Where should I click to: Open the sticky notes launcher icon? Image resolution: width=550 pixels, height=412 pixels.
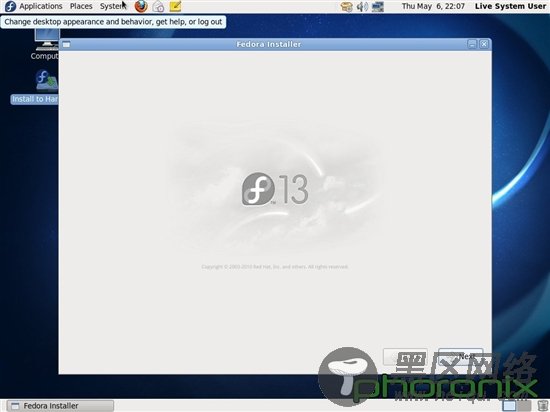175,6
